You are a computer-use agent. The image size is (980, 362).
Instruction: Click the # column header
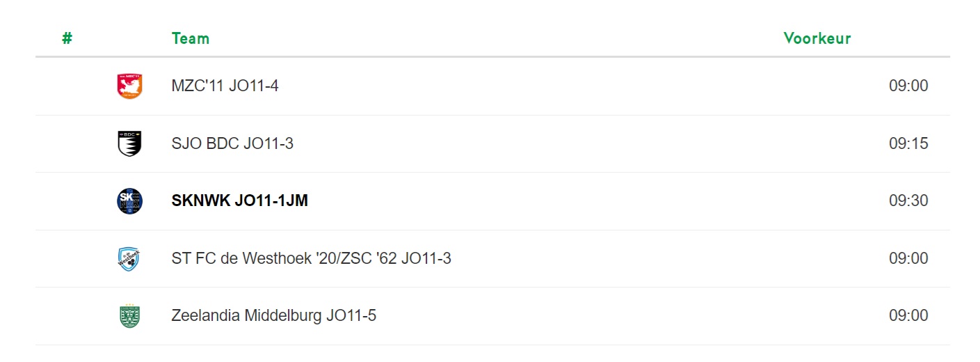click(x=67, y=38)
